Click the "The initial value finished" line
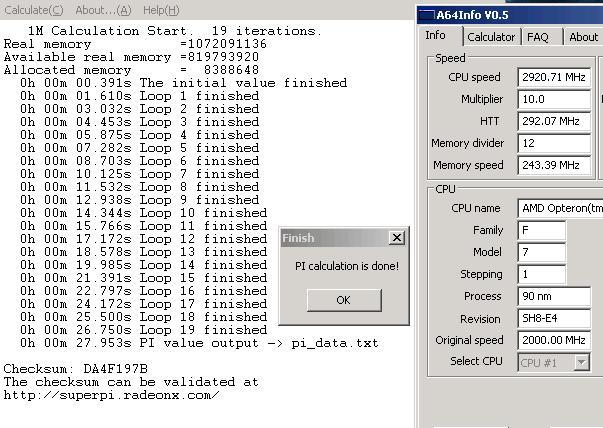The height and width of the screenshot is (428, 603). pyautogui.click(x=184, y=83)
